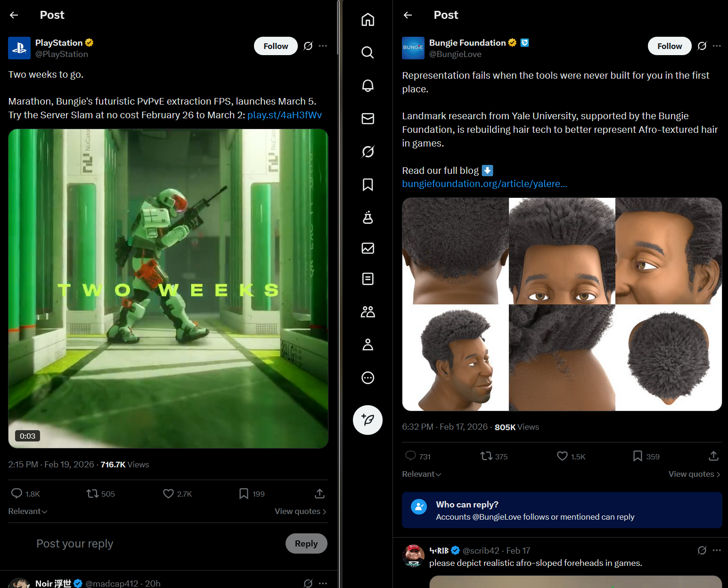Open more options on the Bungie Foundation post
This screenshot has width=728, height=588.
tap(717, 46)
